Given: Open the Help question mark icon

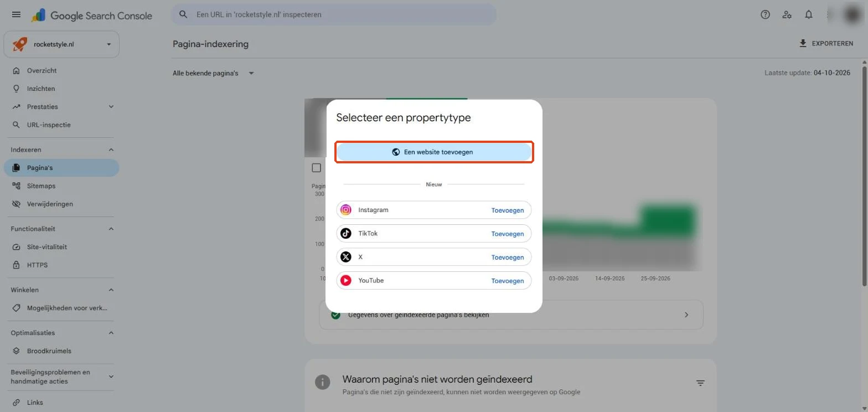Looking at the screenshot, I should (x=765, y=15).
